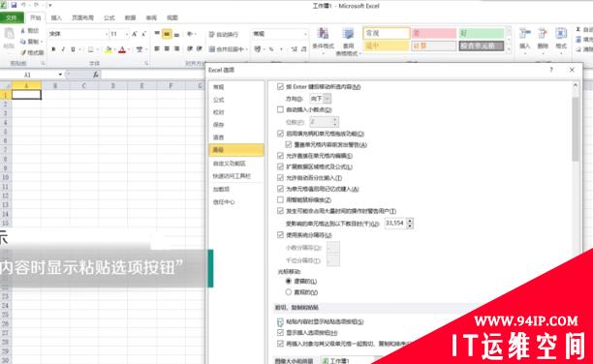The image size is (593, 364).
Task: Toggle Underline formatting
Action: 73,49
